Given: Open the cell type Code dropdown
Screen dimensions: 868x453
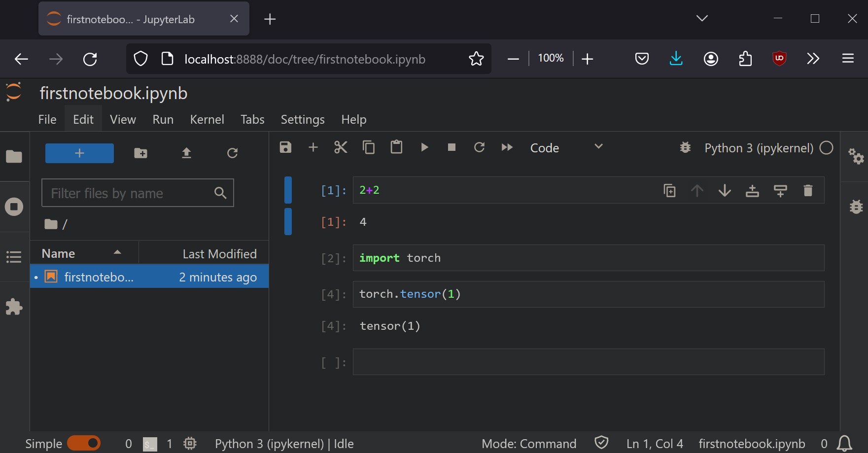Looking at the screenshot, I should click(x=567, y=147).
